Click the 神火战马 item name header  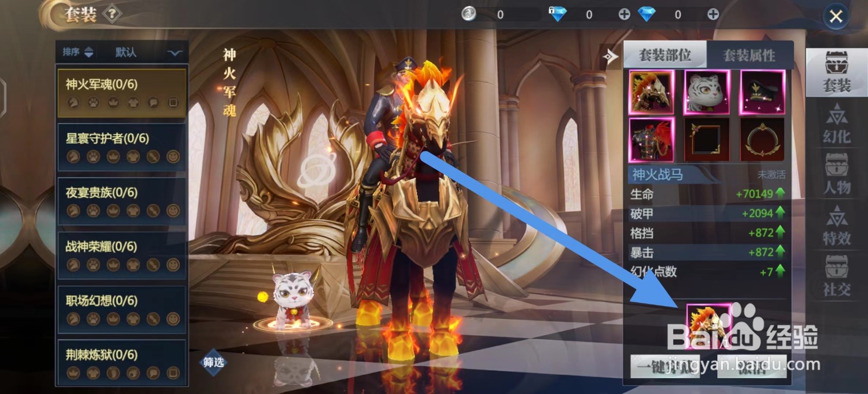[x=658, y=175]
